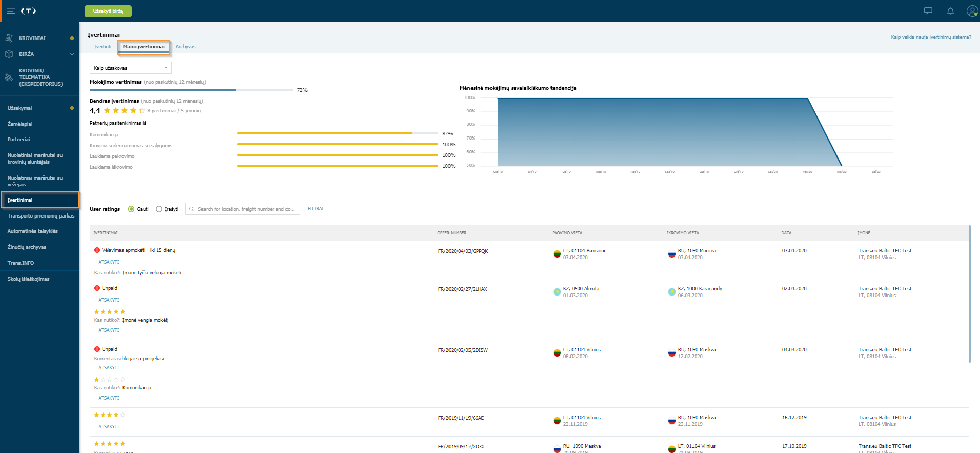980x453 pixels.
Task: Click the Birža cube icon
Action: [9, 54]
